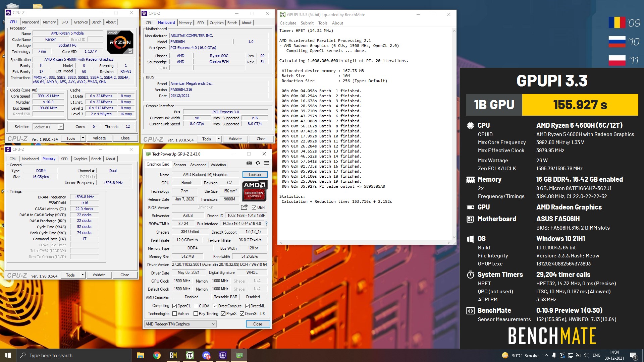This screenshot has height=362, width=644.
Task: Toggle the OpenCL checkbox
Action: pyautogui.click(x=174, y=306)
